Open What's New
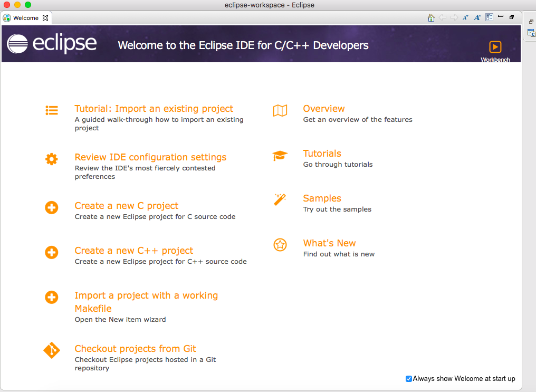This screenshot has height=392, width=536. [329, 243]
